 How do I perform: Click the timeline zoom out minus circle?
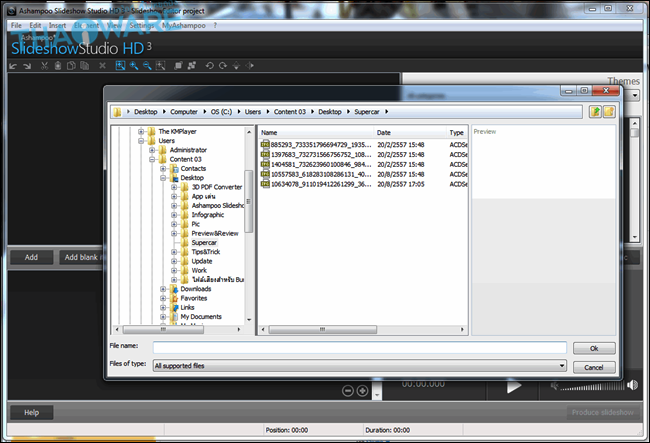pos(348,391)
